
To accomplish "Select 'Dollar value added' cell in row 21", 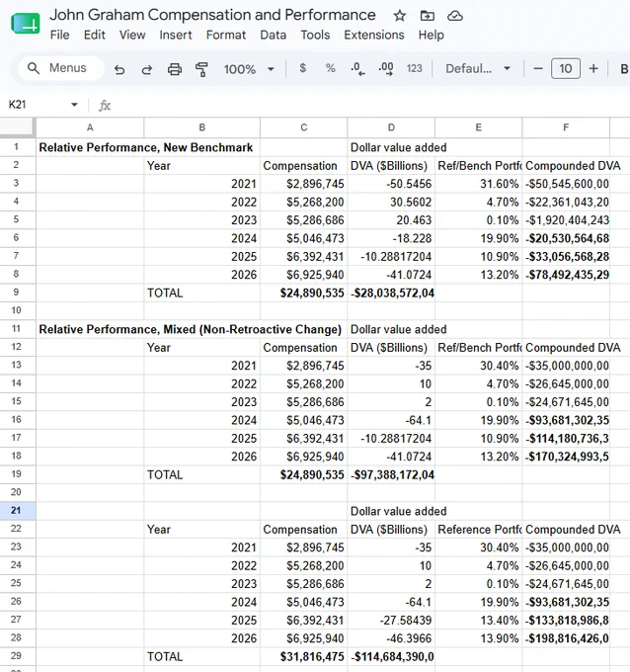I will pos(391,511).
